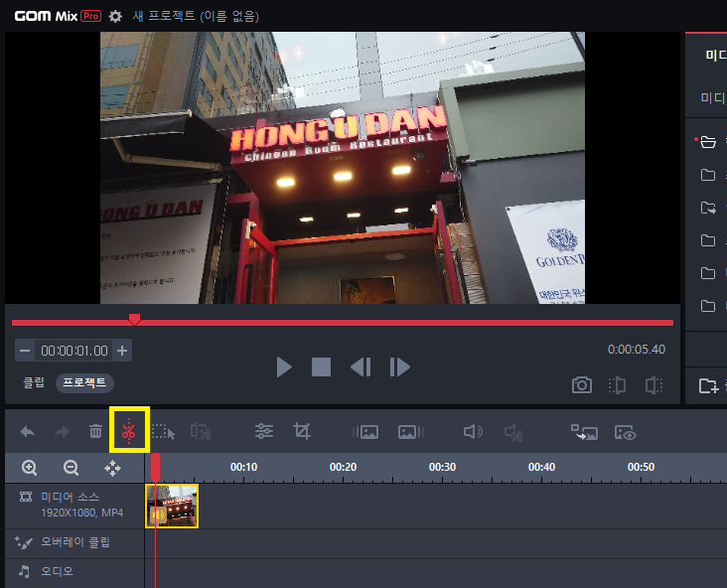
Task: Click the redo arrow in timeline toolbar
Action: coord(62,432)
